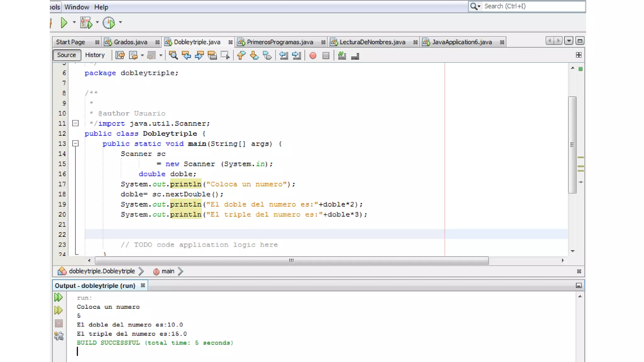Click the Source view button
The image size is (644, 362).
click(x=66, y=55)
